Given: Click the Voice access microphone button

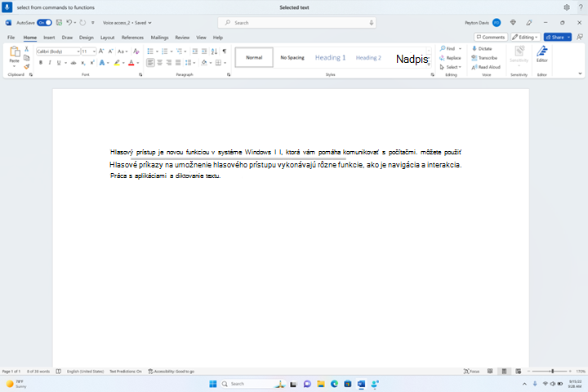Looking at the screenshot, I should tap(7, 7).
